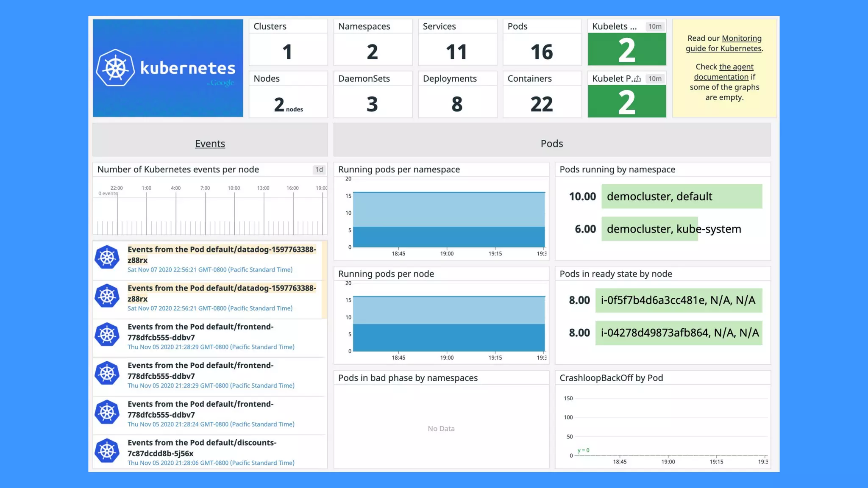Viewport: 868px width, 488px height.
Task: Open the Events section header link
Action: tap(210, 144)
